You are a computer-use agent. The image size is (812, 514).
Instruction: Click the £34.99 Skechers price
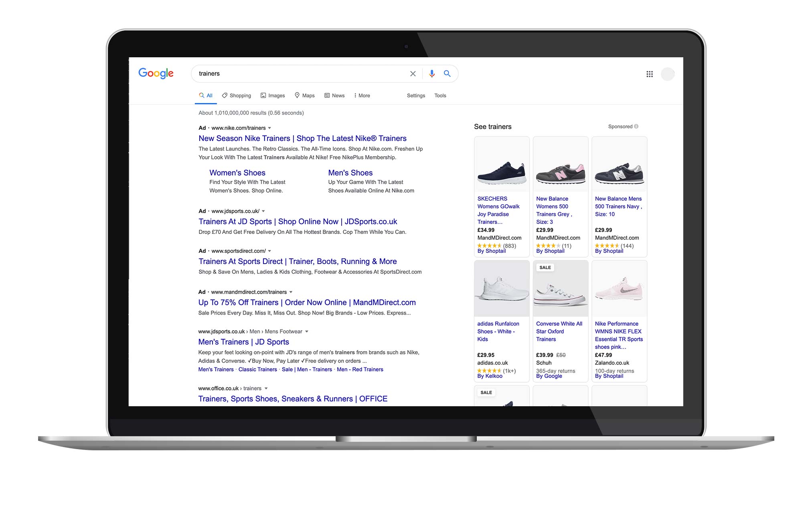tap(486, 230)
